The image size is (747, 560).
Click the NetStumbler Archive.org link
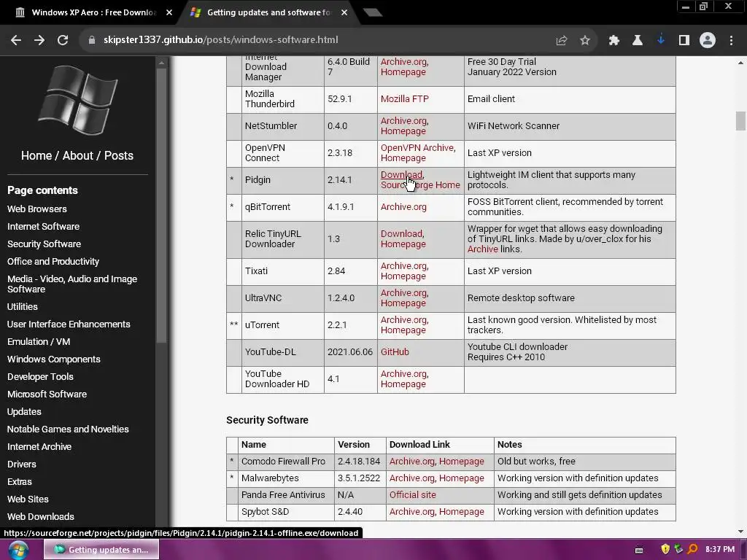[x=403, y=121]
